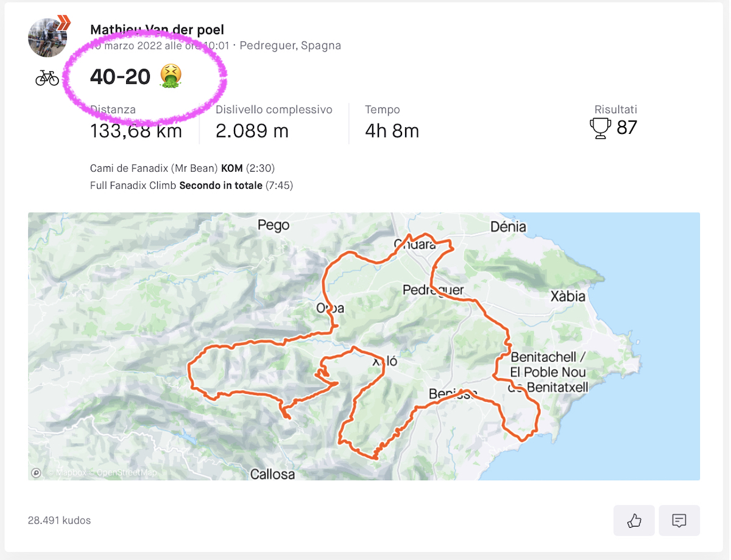
Task: Click the Pedreguer, Spagna location text
Action: [291, 46]
